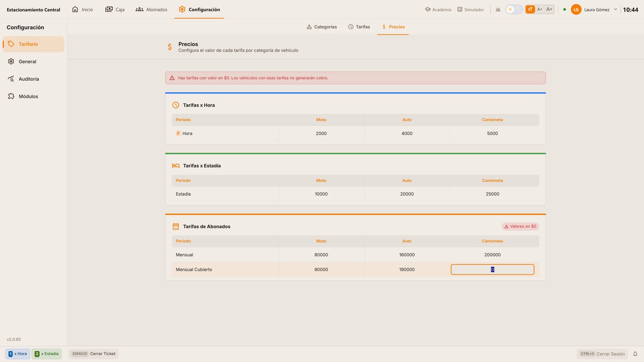Open Módulos puzzle icon in sidebar
This screenshot has height=362, width=644.
[11, 96]
